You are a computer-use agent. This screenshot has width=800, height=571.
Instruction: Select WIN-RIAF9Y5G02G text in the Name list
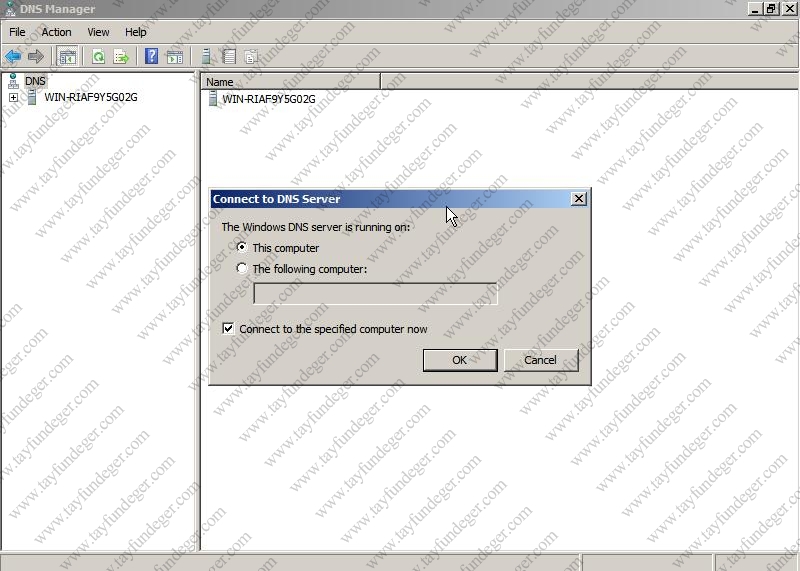pyautogui.click(x=269, y=98)
